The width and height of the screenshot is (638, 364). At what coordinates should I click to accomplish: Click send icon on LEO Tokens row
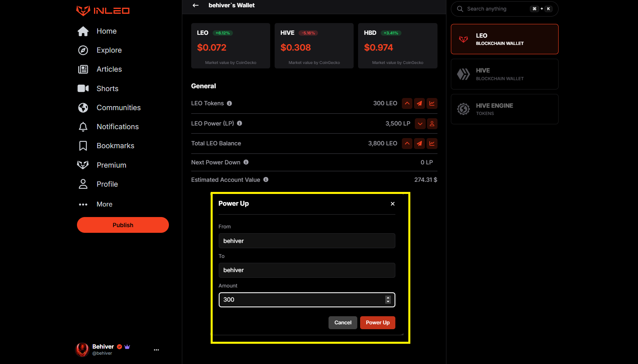(x=420, y=104)
